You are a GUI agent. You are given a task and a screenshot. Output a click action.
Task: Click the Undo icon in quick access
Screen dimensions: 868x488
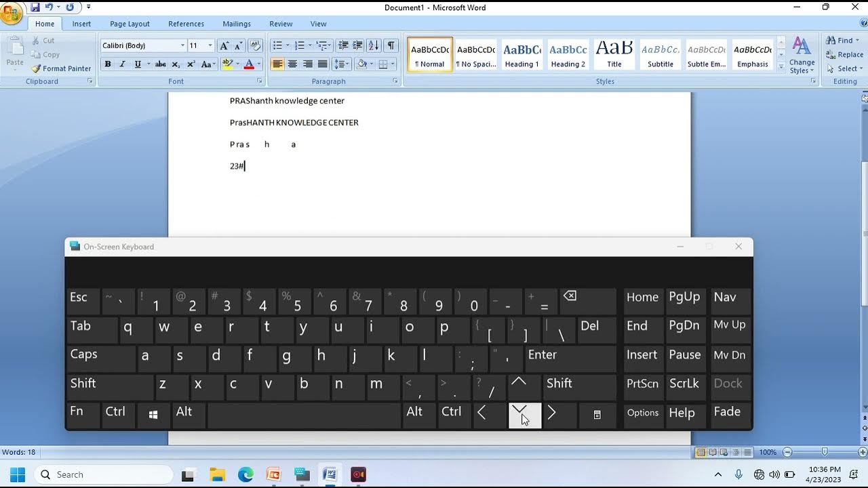(x=49, y=7)
